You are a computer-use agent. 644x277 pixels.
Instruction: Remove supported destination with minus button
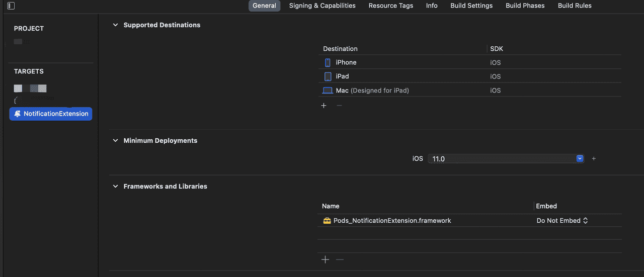[339, 106]
